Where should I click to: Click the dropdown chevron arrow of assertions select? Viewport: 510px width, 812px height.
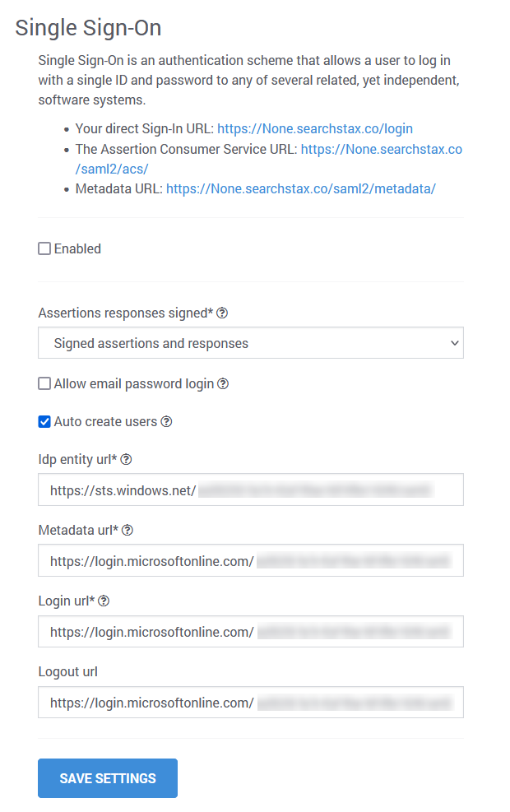pos(455,343)
